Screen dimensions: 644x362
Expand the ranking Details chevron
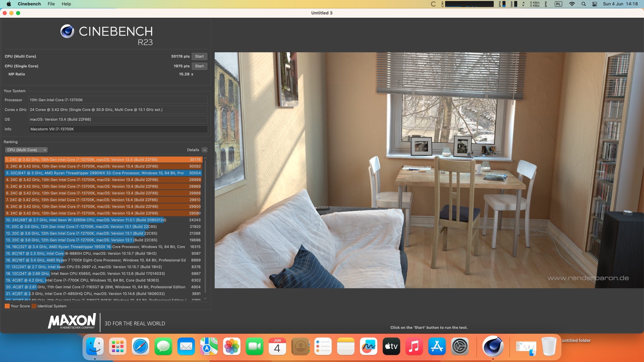tap(205, 150)
